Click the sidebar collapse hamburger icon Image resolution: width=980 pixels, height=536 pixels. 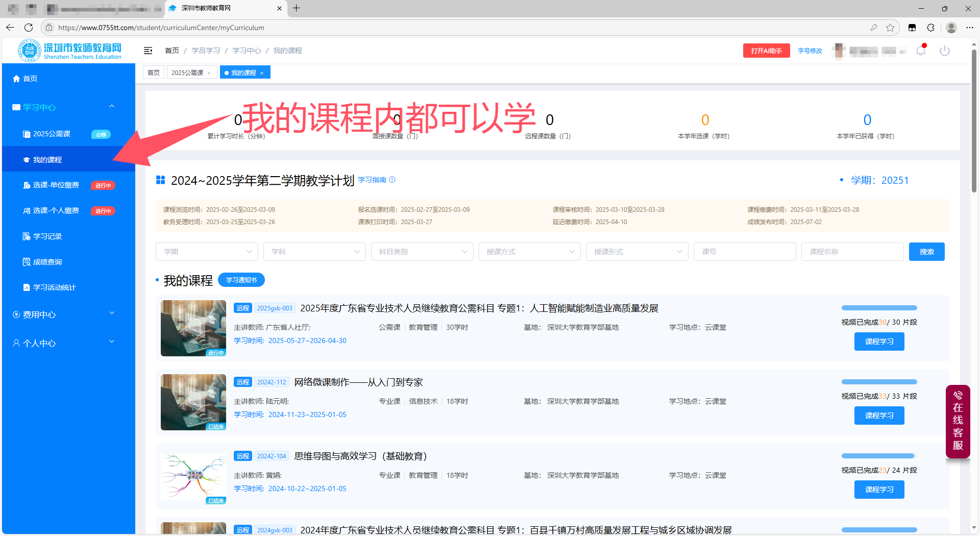click(x=148, y=51)
